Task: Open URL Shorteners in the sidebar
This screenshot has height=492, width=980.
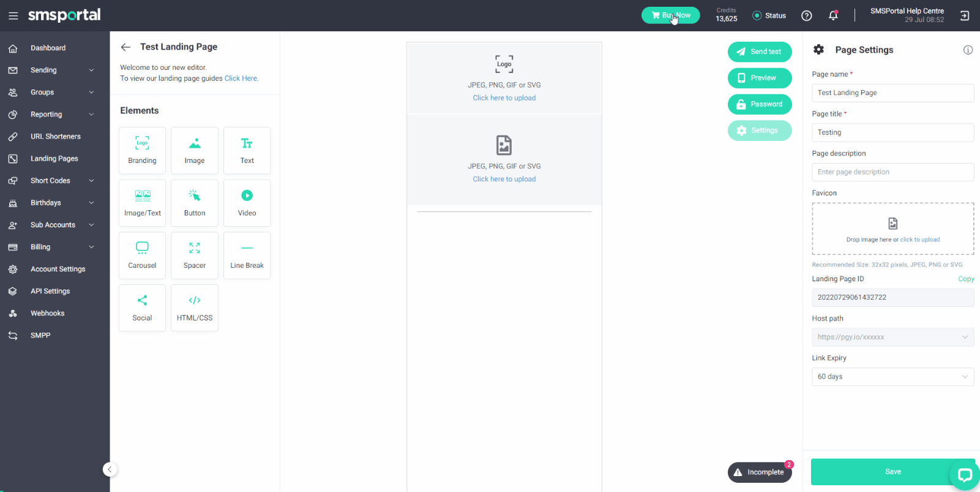Action: (x=54, y=136)
